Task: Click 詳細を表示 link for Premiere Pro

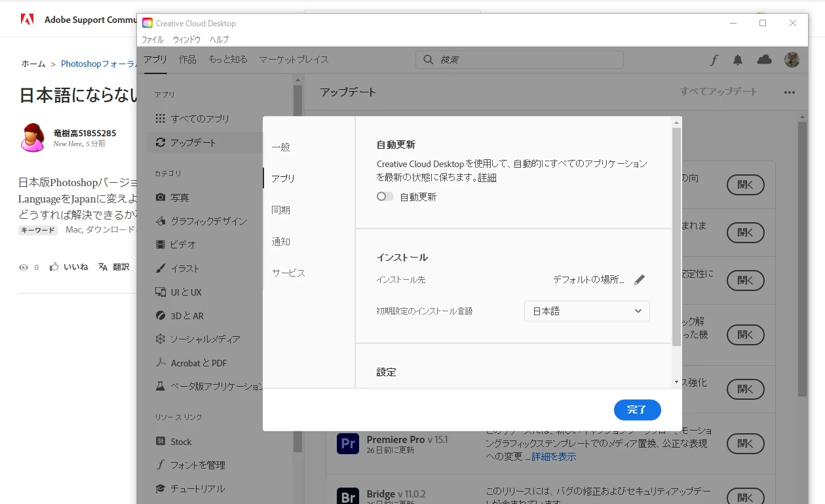Action: 554,457
